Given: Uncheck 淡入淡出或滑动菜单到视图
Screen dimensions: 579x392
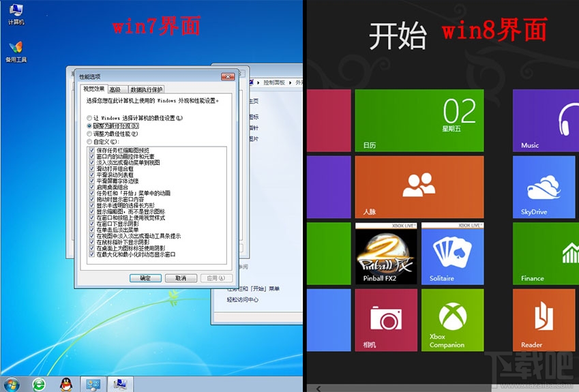Looking at the screenshot, I should [x=92, y=163].
